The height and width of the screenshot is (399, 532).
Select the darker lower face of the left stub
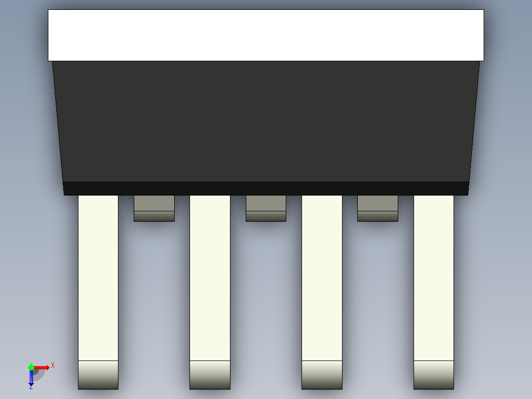[154, 216]
